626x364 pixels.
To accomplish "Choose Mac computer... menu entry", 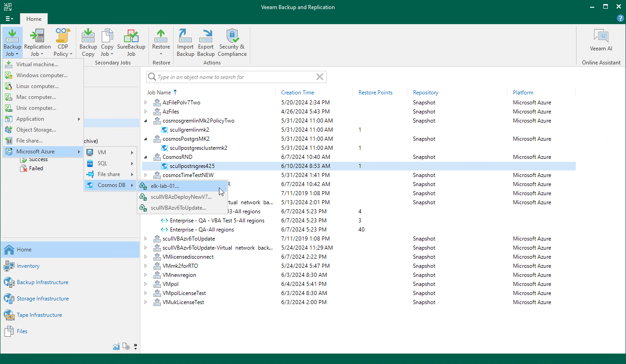I will tap(43, 97).
